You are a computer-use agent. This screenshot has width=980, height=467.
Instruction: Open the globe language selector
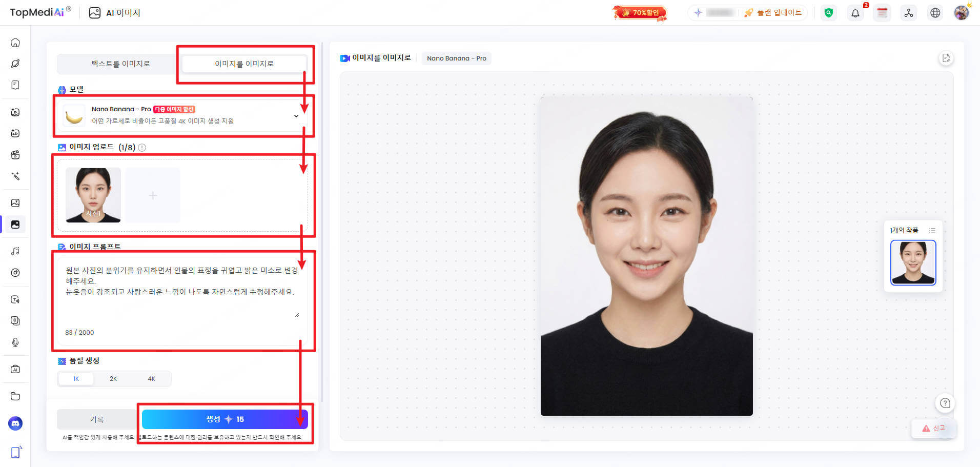pos(935,12)
